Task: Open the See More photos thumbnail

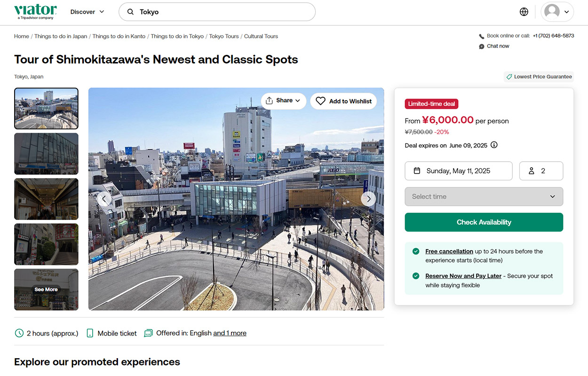Action: pyautogui.click(x=46, y=290)
